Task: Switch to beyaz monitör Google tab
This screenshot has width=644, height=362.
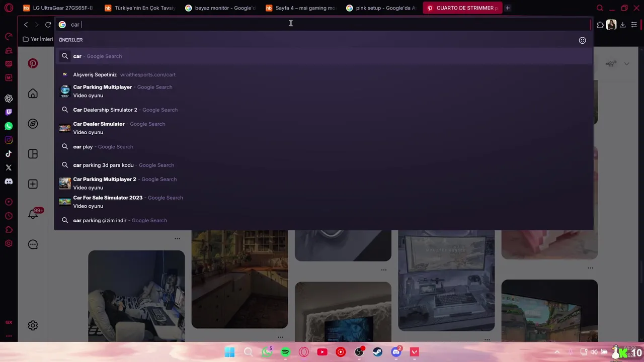Action: tap(220, 8)
